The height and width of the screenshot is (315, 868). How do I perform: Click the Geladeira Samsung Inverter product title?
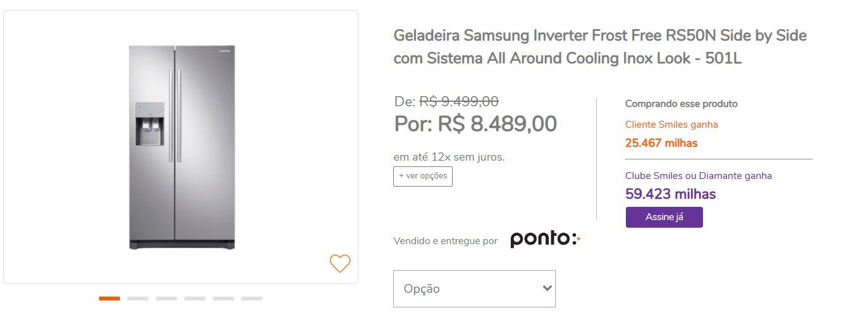tap(600, 47)
